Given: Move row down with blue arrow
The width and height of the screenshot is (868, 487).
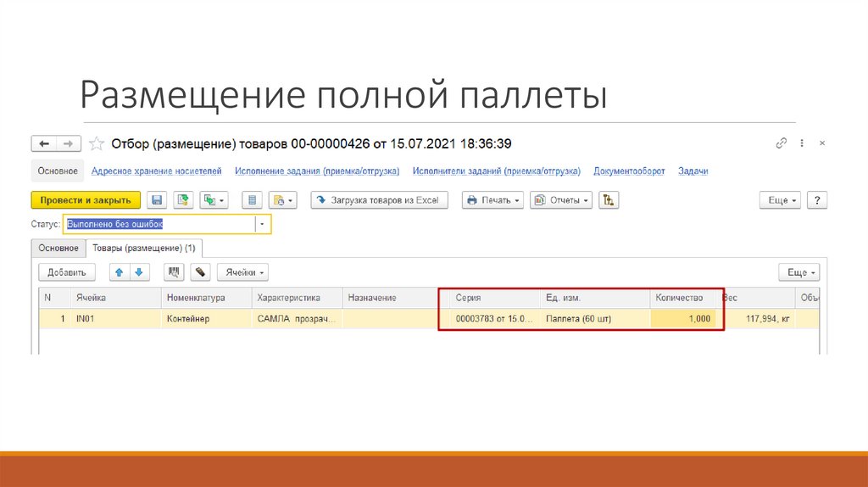Looking at the screenshot, I should 139,272.
